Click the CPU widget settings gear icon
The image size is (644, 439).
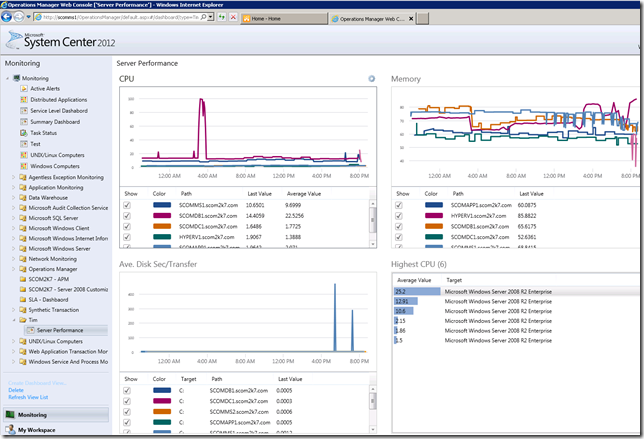pyautogui.click(x=371, y=78)
